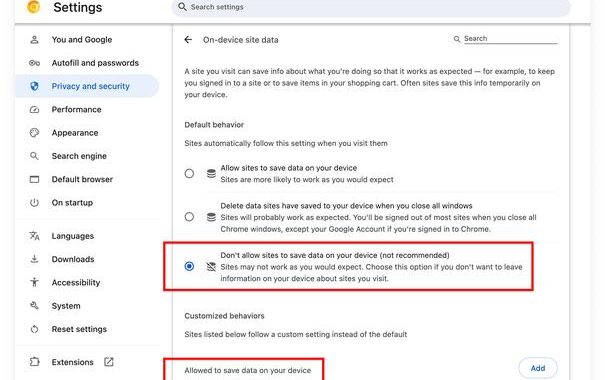Screen dimensions: 605x380
Task: Open Privacy and security section
Action: point(91,86)
